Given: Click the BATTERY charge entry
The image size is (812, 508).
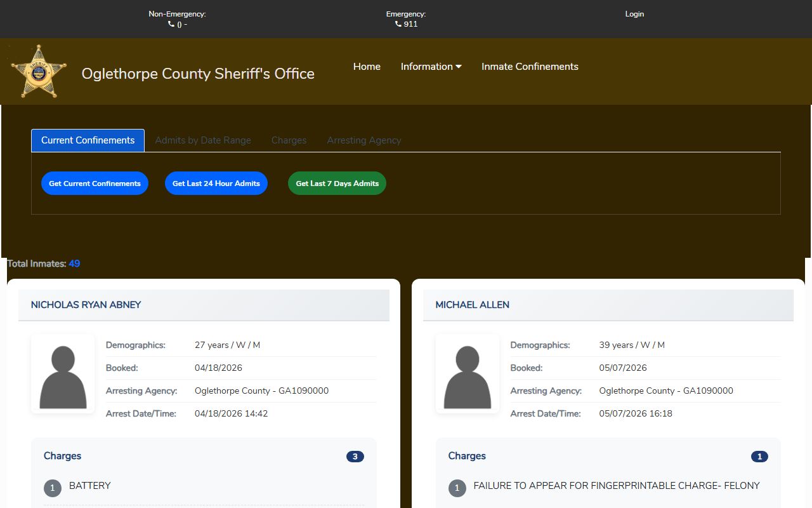Looking at the screenshot, I should tap(90, 486).
